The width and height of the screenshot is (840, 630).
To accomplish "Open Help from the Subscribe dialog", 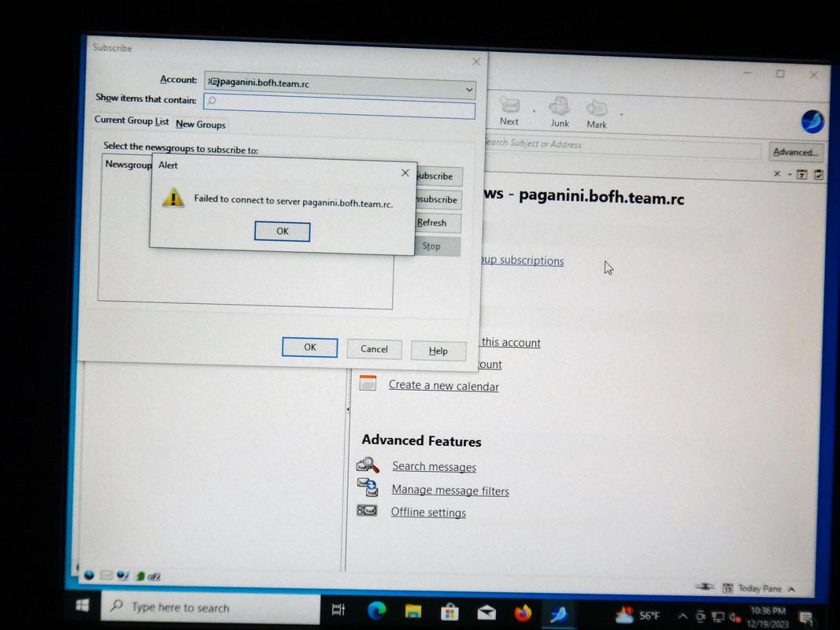I will click(x=439, y=351).
